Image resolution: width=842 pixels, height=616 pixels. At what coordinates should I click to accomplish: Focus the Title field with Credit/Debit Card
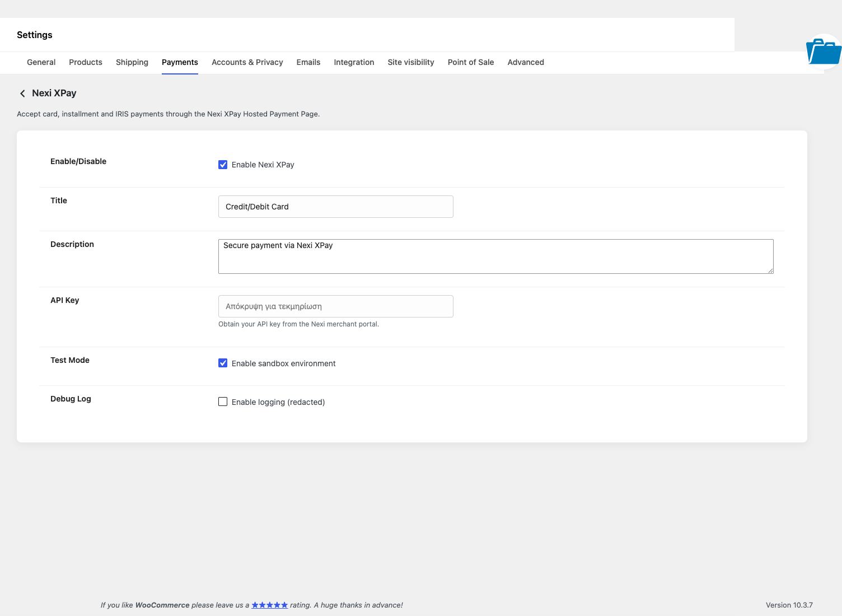pos(336,207)
